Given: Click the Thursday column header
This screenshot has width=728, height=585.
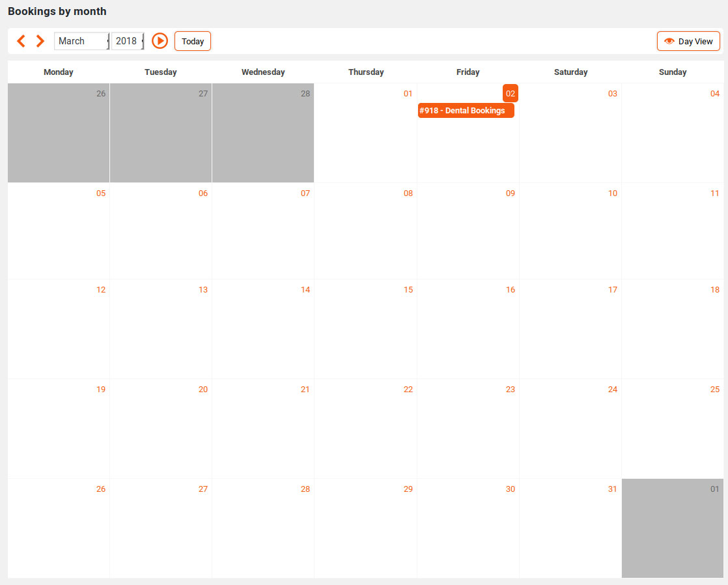Looking at the screenshot, I should 366,72.
